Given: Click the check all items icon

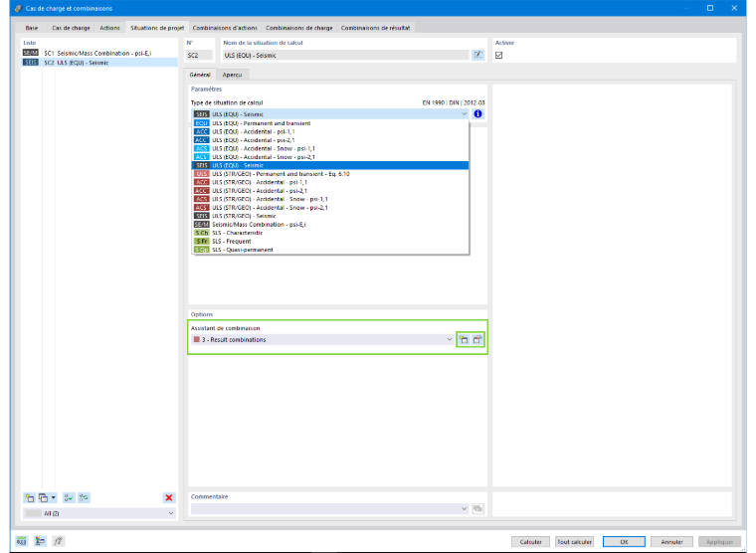Looking at the screenshot, I should tap(69, 497).
